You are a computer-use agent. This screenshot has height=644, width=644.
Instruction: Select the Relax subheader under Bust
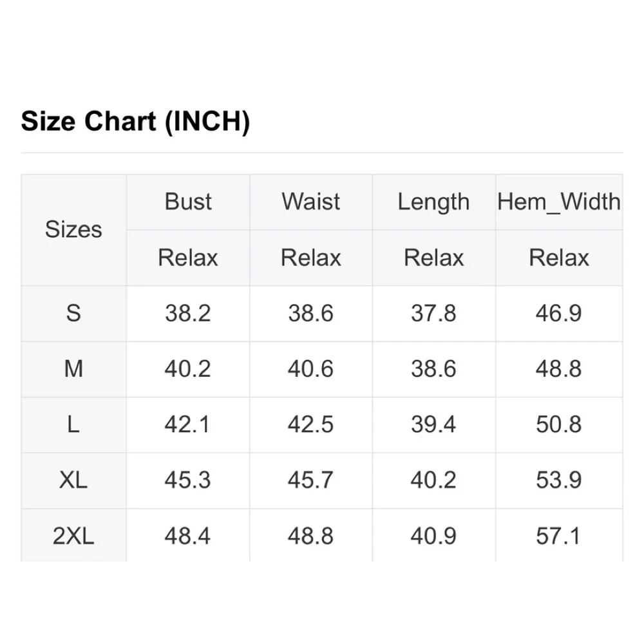pos(188,258)
